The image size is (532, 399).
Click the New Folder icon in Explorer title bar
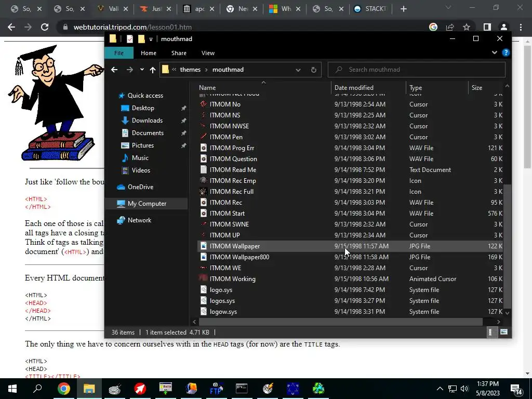[141, 39]
